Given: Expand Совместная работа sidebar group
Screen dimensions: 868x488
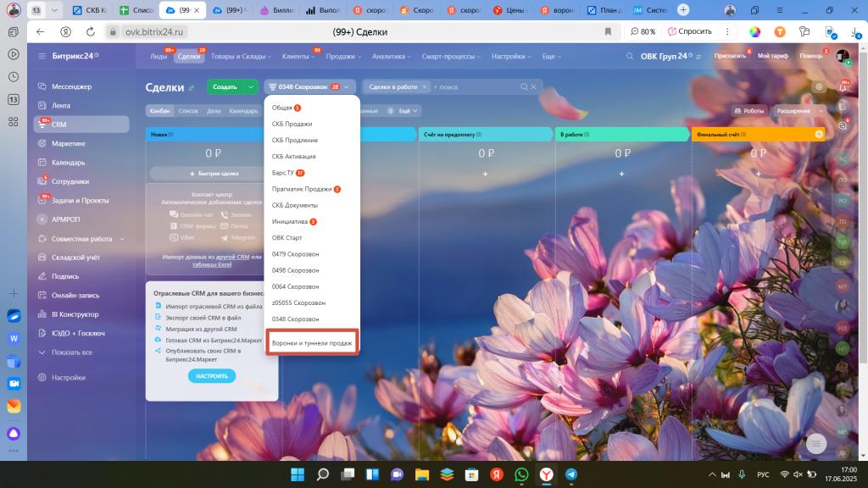Looking at the screenshot, I should [x=122, y=238].
